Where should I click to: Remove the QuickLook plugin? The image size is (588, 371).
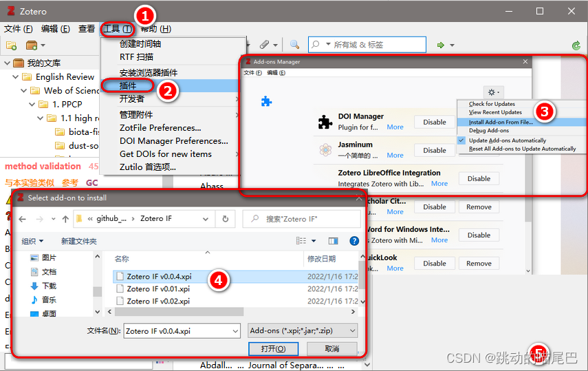point(479,264)
